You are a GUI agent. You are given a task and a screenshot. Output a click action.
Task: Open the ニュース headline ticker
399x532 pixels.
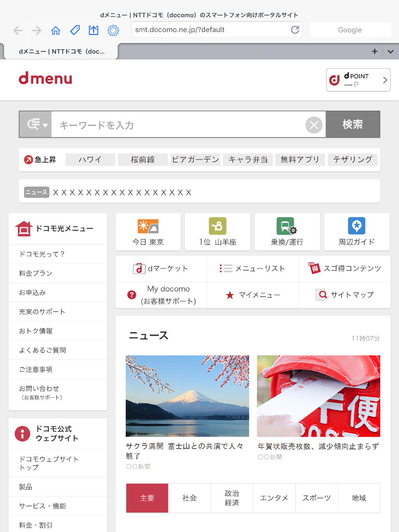[199, 192]
